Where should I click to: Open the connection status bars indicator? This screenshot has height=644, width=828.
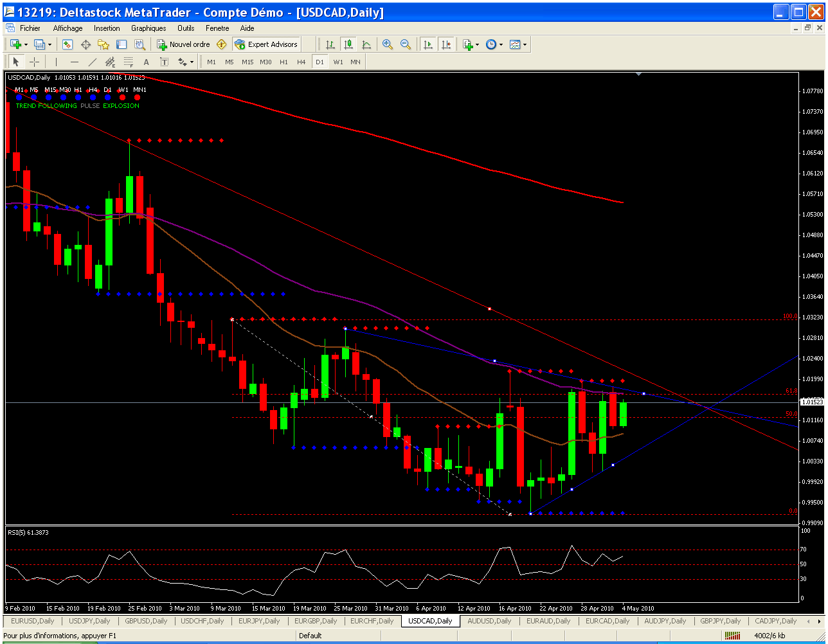pos(732,636)
